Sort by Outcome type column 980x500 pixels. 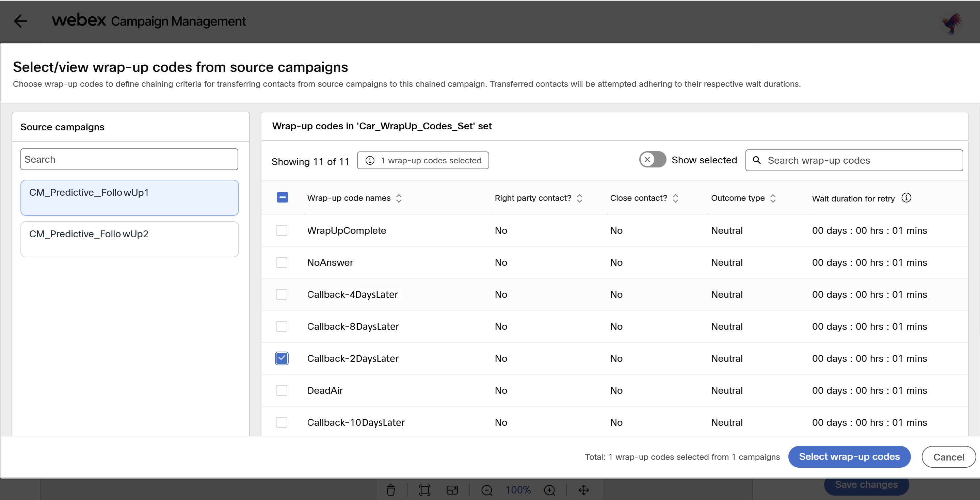pyautogui.click(x=773, y=198)
